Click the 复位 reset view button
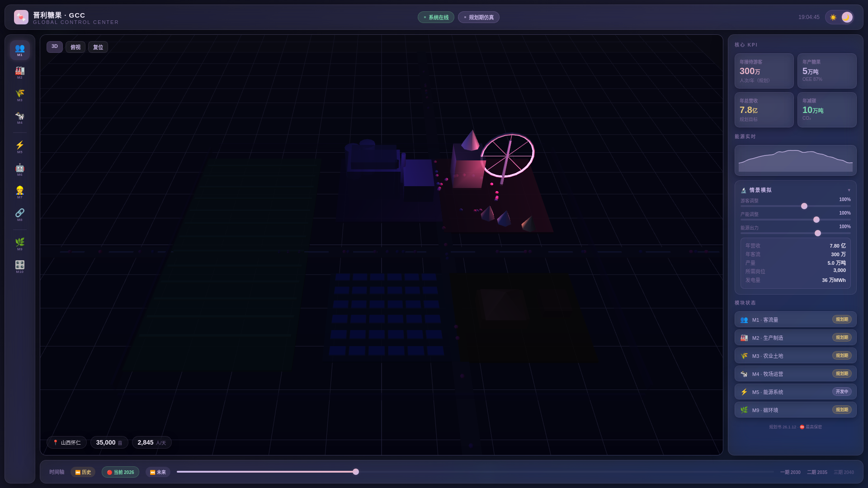868x488 pixels. tap(98, 47)
